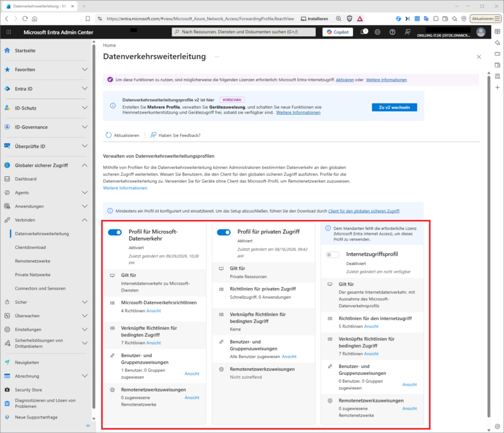Click the browser hamburger menu icon
This screenshot has width=504, height=433.
(x=497, y=18)
